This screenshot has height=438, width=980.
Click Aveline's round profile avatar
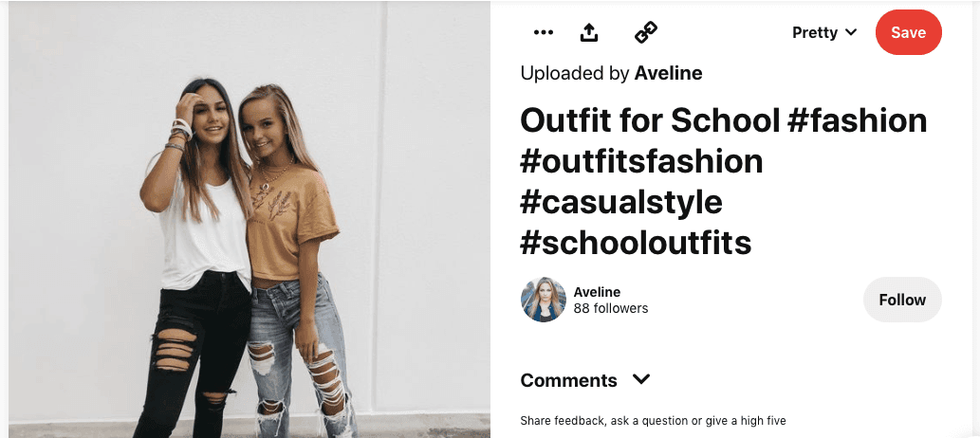pyautogui.click(x=544, y=300)
